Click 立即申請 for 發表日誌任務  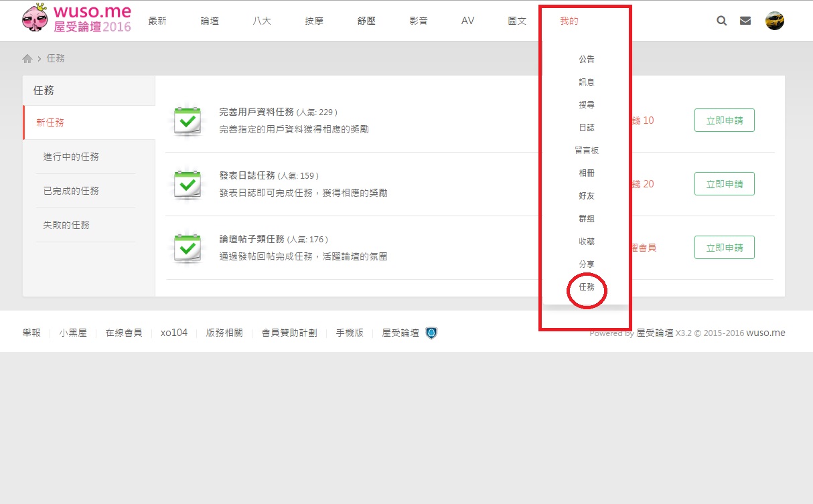tap(724, 184)
